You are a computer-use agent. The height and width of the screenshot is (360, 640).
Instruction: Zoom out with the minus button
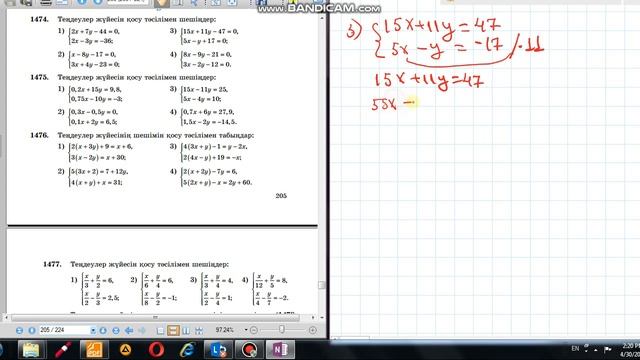pyautogui.click(x=254, y=330)
